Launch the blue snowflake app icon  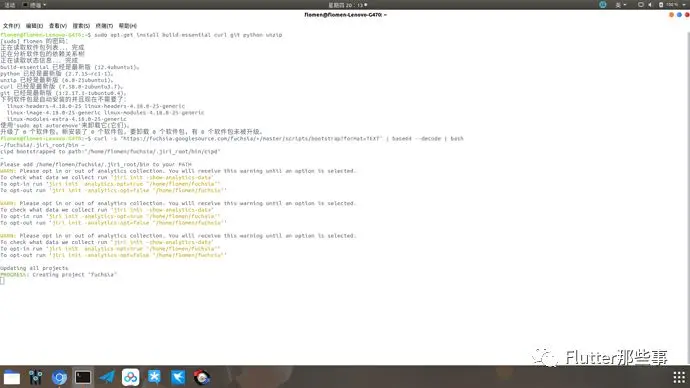pos(154,377)
